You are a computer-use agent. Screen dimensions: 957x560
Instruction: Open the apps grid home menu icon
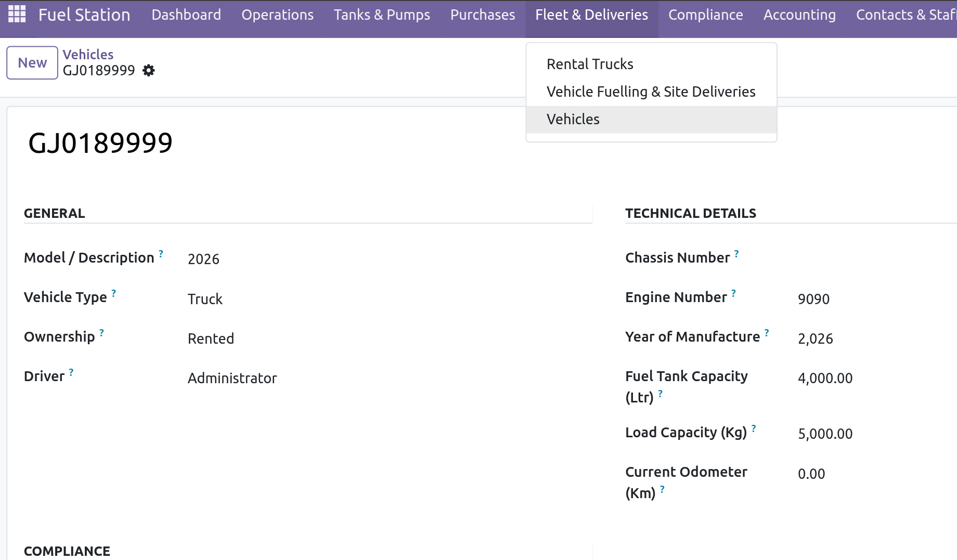(x=17, y=14)
